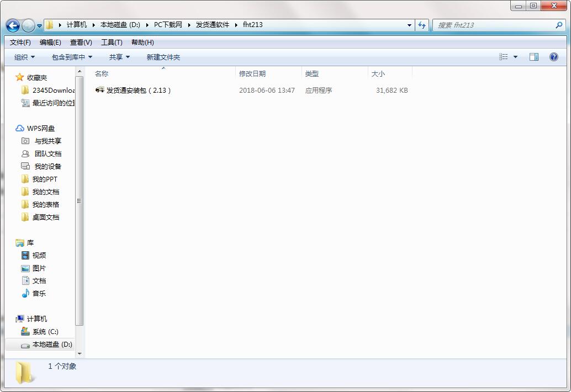Open the 共享 dropdown menu
571x392 pixels.
pyautogui.click(x=119, y=56)
